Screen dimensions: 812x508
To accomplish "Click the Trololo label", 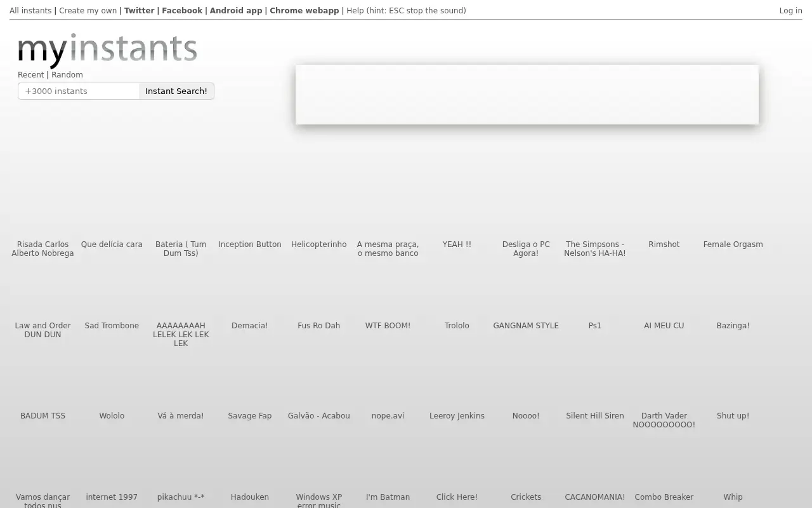I will [457, 326].
